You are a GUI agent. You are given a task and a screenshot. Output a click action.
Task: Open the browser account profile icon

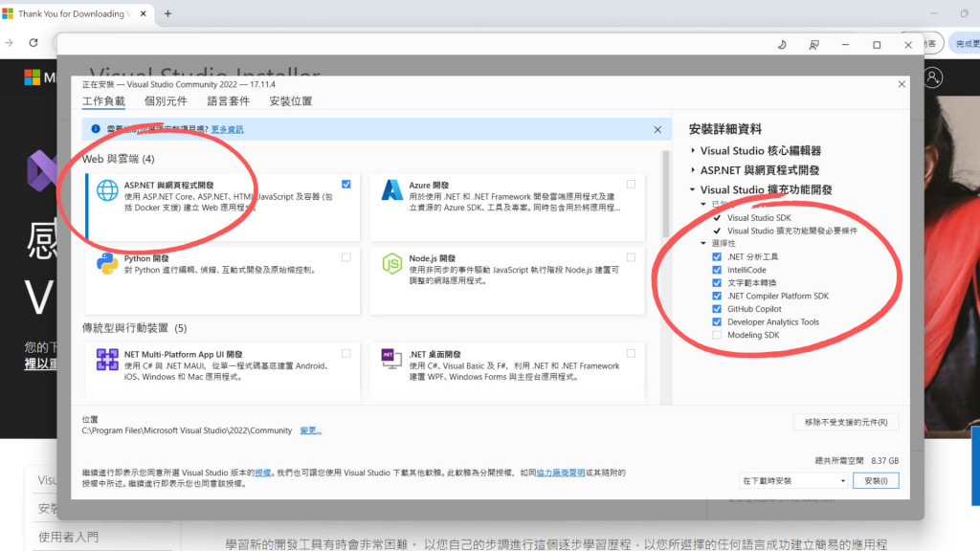(x=932, y=77)
